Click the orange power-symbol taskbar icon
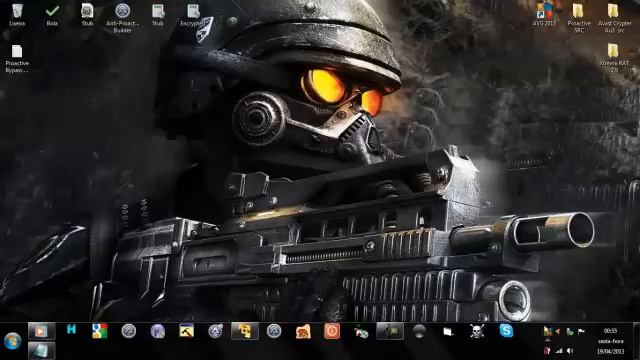Screen dimensions: 640x360 coord(332,331)
